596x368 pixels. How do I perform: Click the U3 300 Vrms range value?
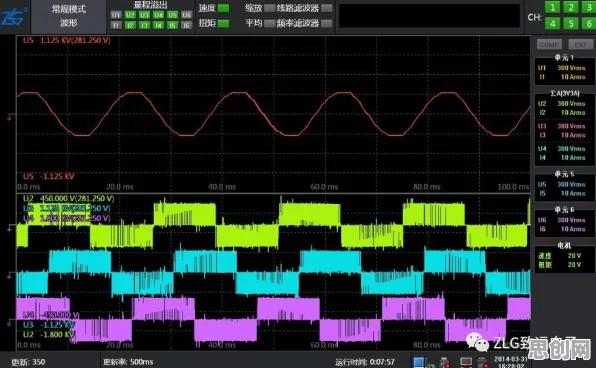pyautogui.click(x=571, y=126)
